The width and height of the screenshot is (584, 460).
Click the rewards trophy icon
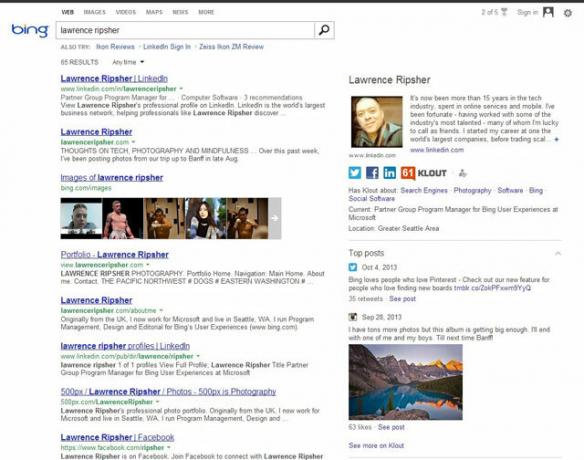click(x=504, y=12)
